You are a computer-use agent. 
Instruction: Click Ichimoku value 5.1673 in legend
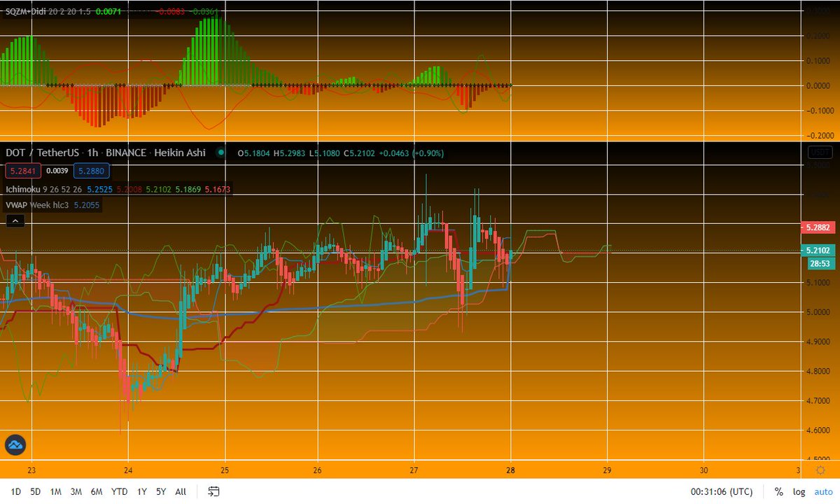click(x=218, y=189)
